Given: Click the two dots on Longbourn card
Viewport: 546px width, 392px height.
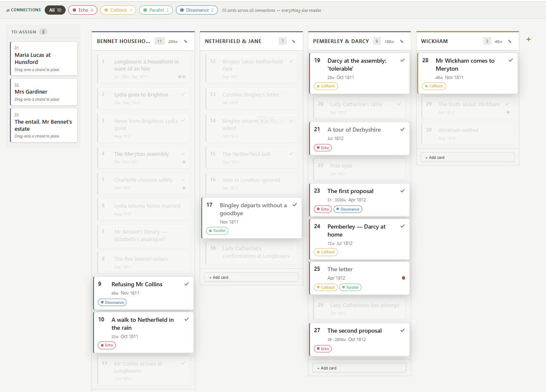Looking at the screenshot, I should pyautogui.click(x=182, y=76).
